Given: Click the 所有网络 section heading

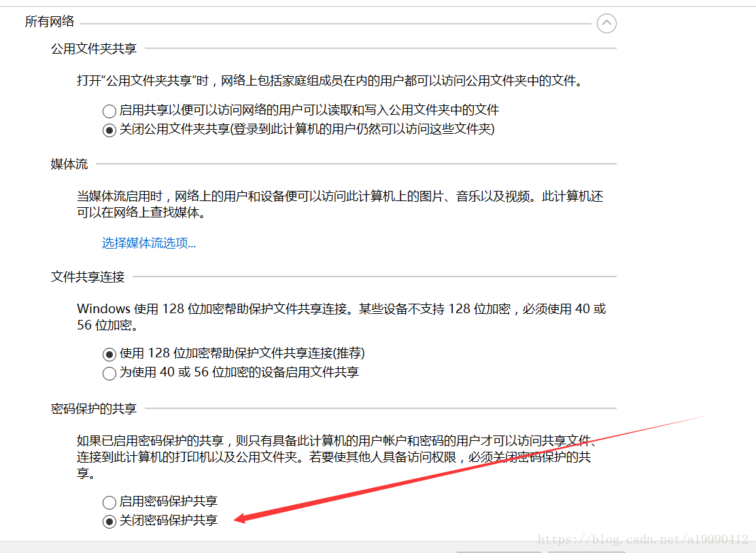Looking at the screenshot, I should coord(50,22).
